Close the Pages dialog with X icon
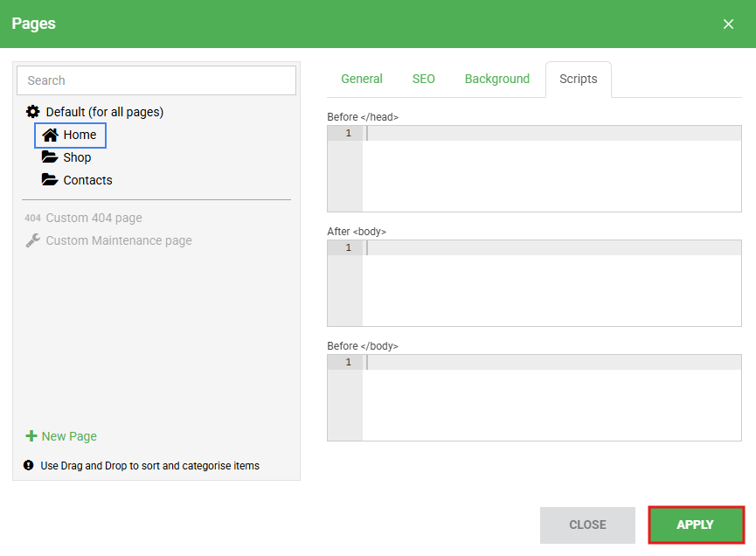Image resolution: width=756 pixels, height=556 pixels. pos(728,24)
